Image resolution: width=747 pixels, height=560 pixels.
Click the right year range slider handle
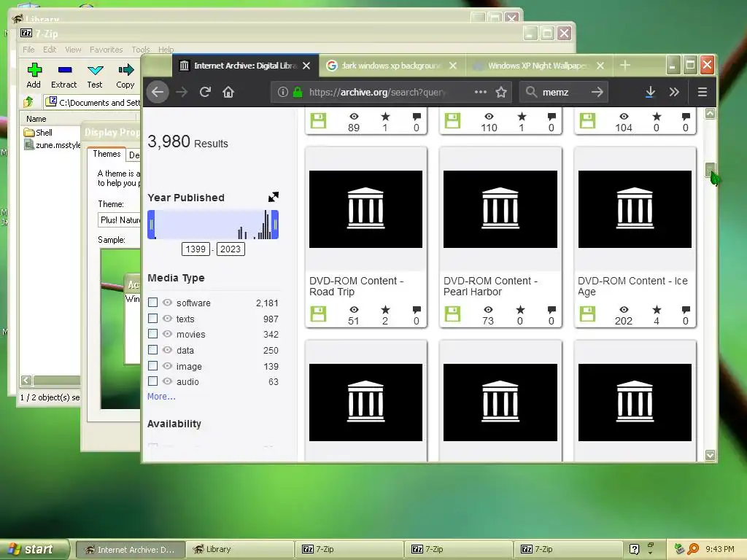click(275, 225)
